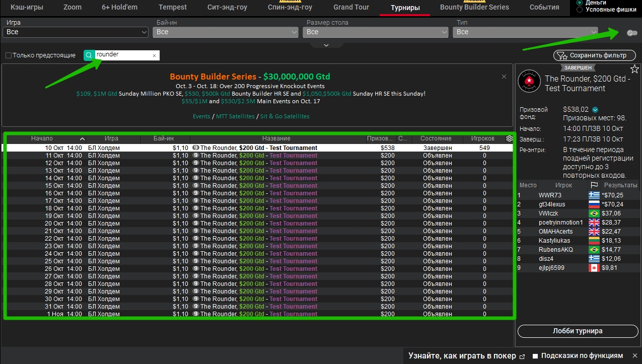Click Сохранить фильтр button

[x=595, y=55]
